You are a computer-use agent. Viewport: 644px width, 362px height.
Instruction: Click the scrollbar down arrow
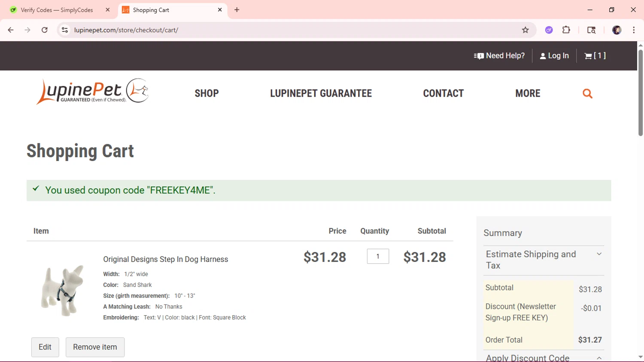640,357
